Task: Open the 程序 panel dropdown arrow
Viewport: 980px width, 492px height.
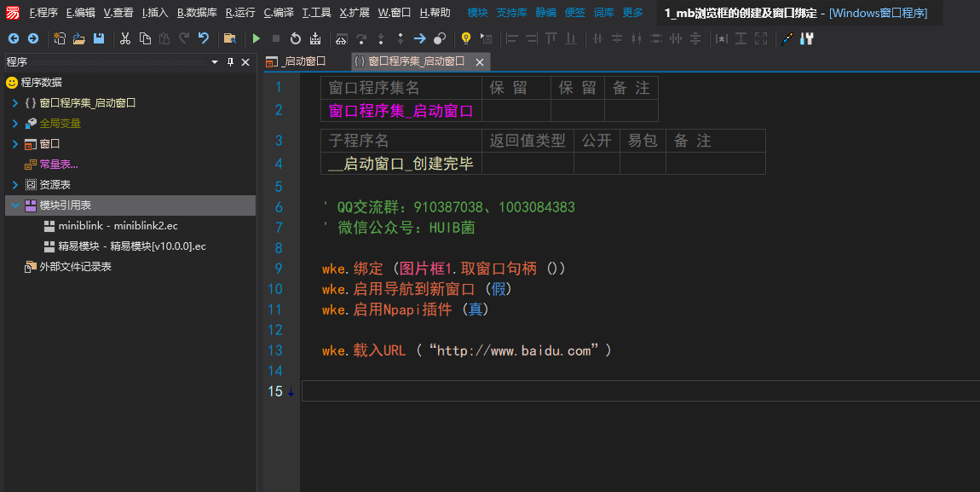Action: 215,62
